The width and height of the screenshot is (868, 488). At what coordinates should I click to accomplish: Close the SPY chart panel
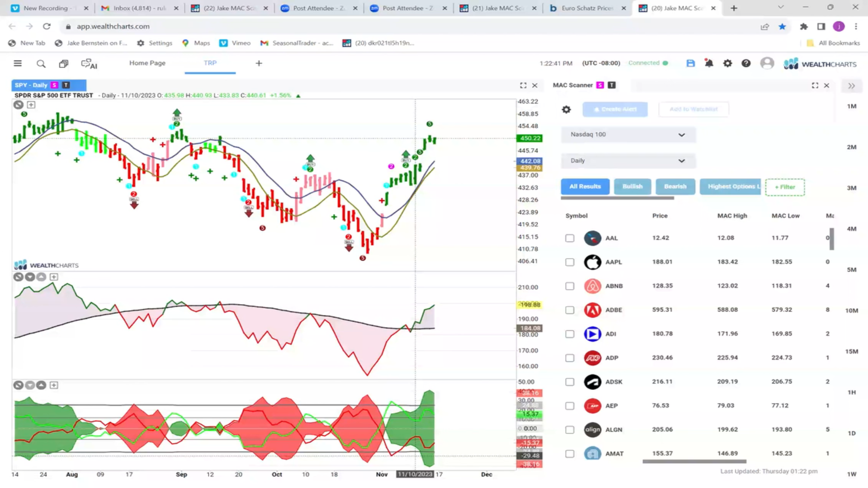[x=535, y=85]
